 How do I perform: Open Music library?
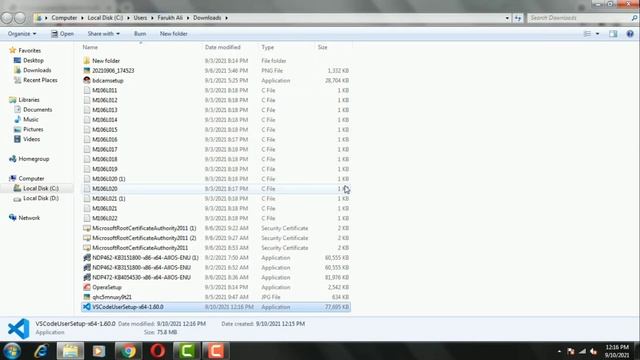point(31,119)
